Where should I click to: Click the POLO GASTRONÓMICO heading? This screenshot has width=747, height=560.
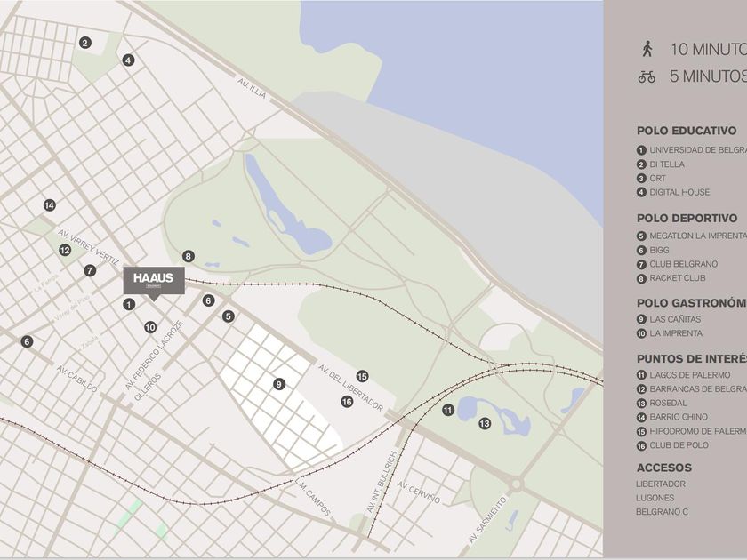pos(692,303)
